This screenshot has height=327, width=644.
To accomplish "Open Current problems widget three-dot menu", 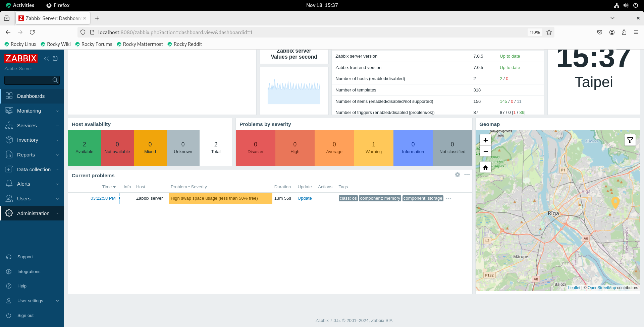I will coord(467,175).
